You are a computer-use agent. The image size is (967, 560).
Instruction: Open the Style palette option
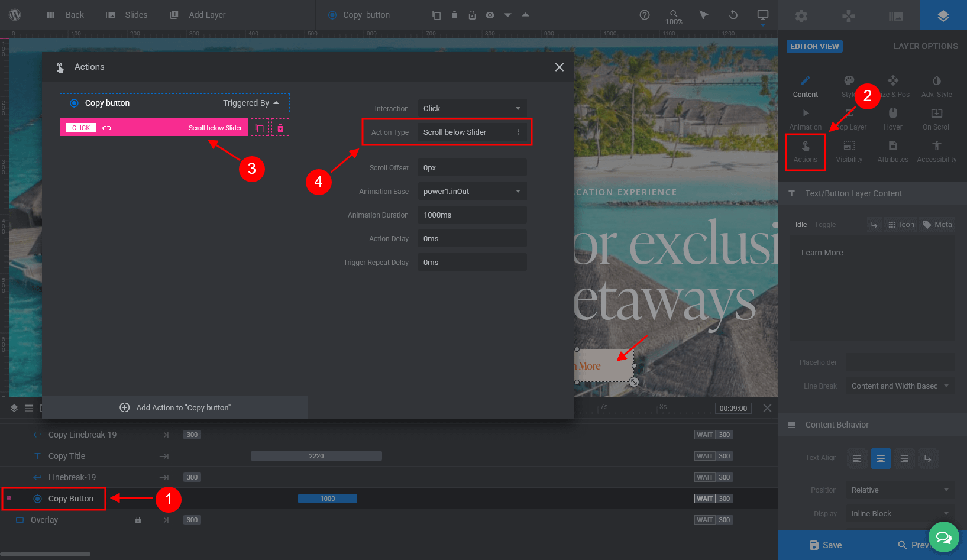849,86
